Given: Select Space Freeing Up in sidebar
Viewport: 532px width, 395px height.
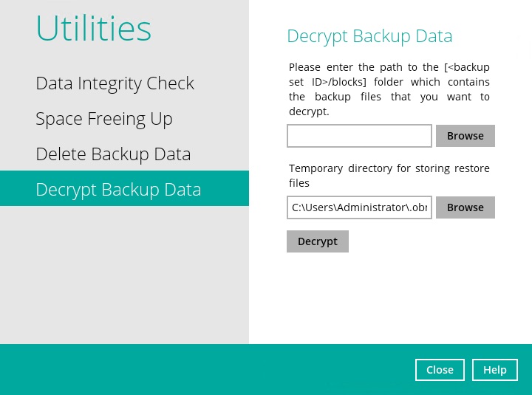Looking at the screenshot, I should coord(103,119).
